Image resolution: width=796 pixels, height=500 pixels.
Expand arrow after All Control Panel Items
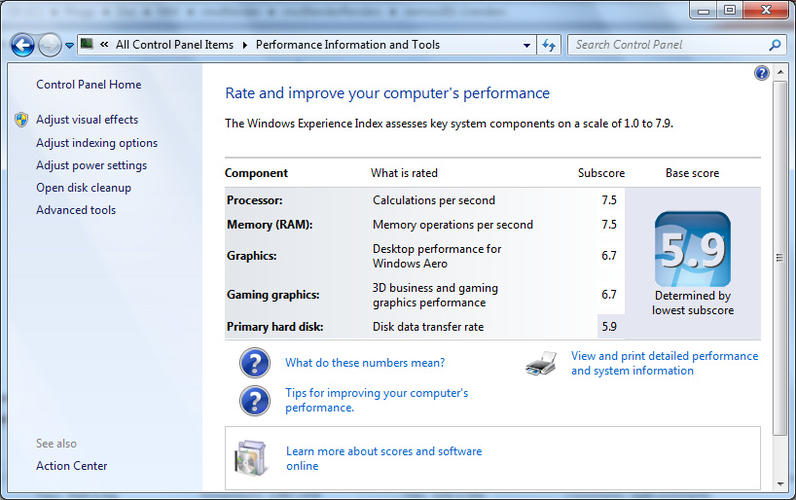245,45
